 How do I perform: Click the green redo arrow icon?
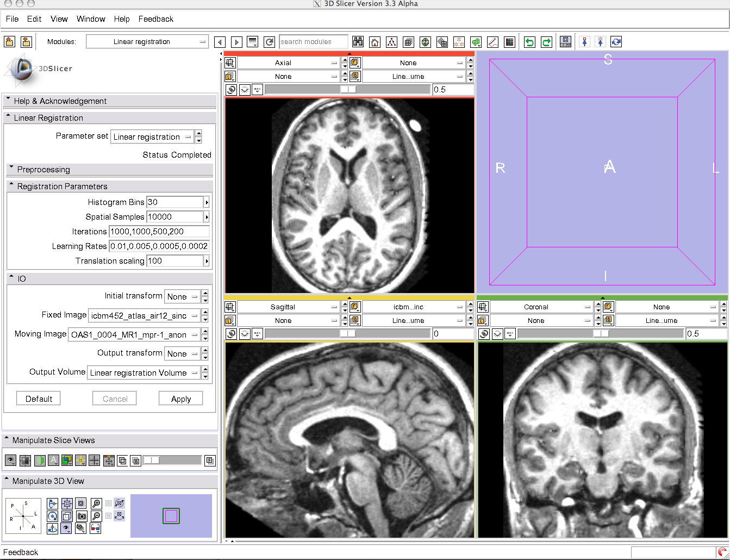click(546, 42)
